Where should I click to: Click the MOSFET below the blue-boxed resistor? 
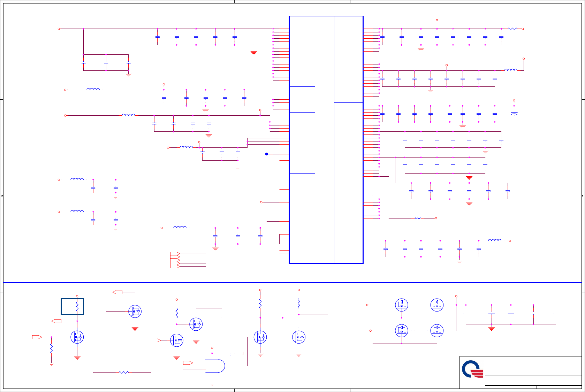click(x=77, y=337)
